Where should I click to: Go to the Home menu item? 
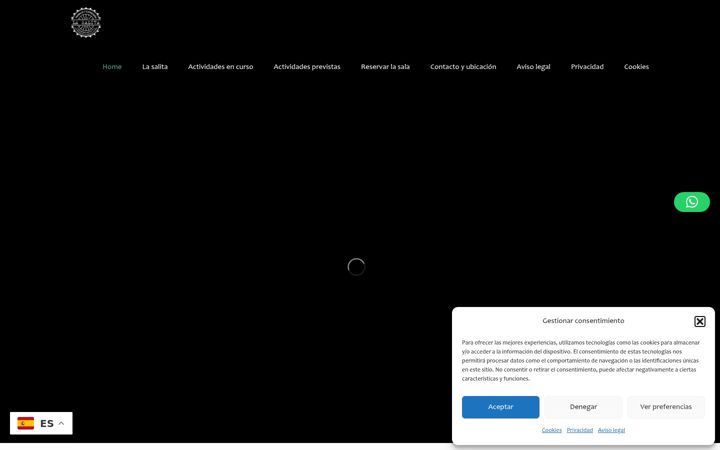click(x=112, y=67)
